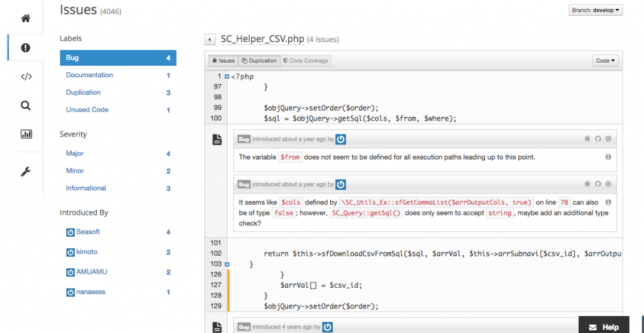This screenshot has height=333, width=644.
Task: Expand collapsed lines at line 103
Action: pyautogui.click(x=226, y=264)
